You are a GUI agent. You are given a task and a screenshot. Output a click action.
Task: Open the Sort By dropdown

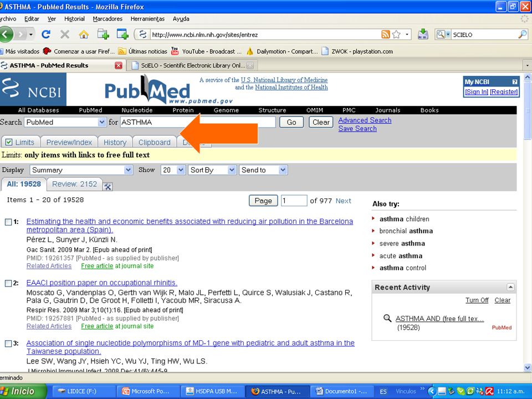[x=212, y=170]
